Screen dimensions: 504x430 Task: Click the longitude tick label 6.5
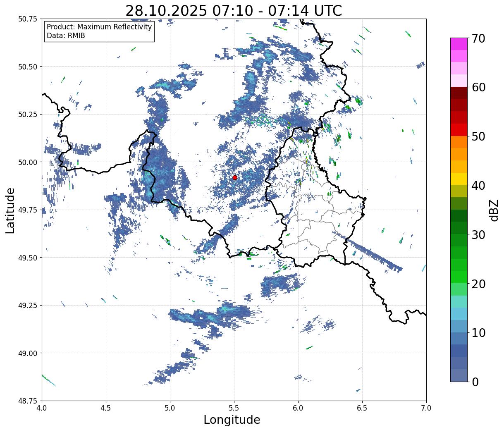(362, 408)
